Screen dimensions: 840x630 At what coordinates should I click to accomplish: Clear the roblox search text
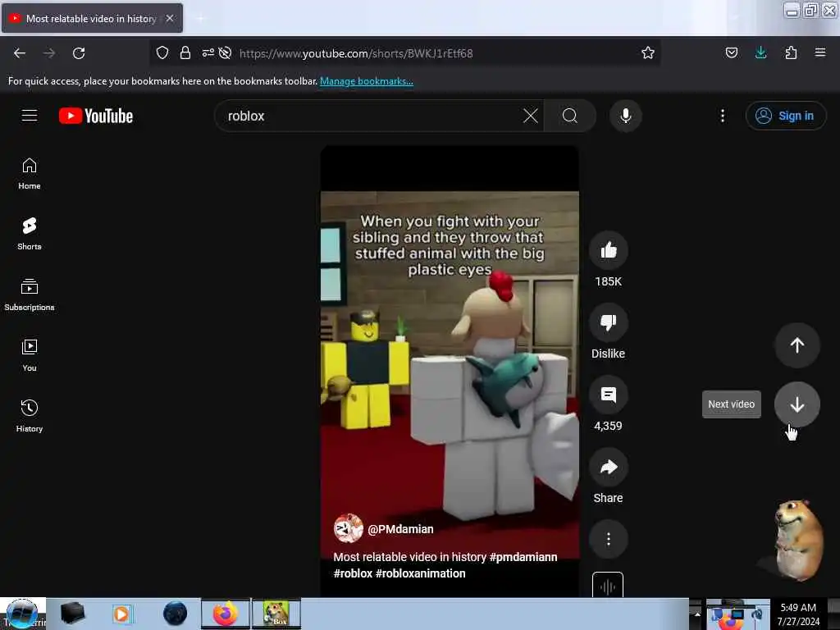click(x=530, y=116)
